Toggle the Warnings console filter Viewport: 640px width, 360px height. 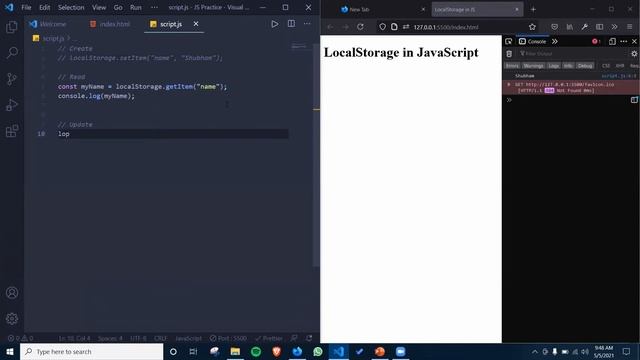(x=533, y=66)
